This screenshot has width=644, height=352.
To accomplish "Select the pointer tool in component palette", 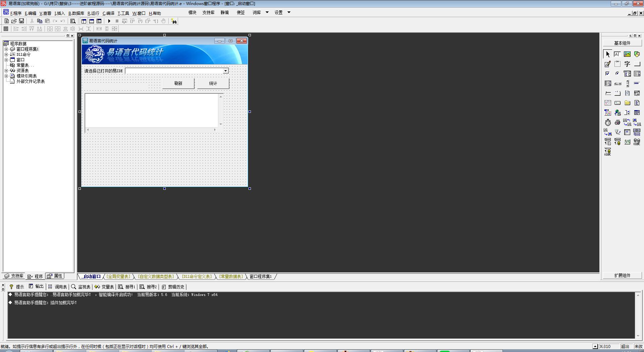I will point(608,54).
